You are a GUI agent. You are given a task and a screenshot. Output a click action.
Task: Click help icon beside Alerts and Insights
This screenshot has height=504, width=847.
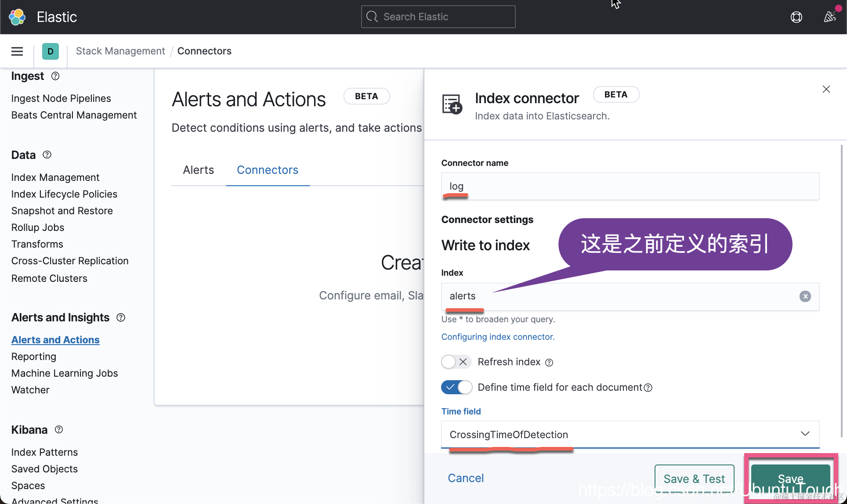point(121,317)
